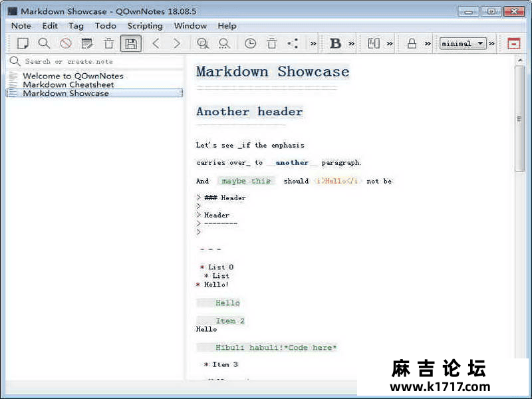Click the Item 3 bullet line
532x399 pixels.
(x=221, y=364)
